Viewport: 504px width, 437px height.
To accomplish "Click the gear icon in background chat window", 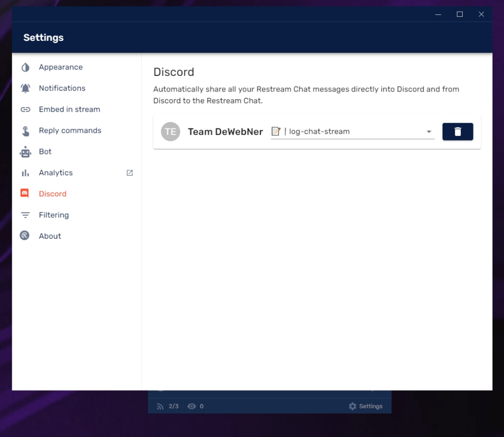I will (352, 406).
